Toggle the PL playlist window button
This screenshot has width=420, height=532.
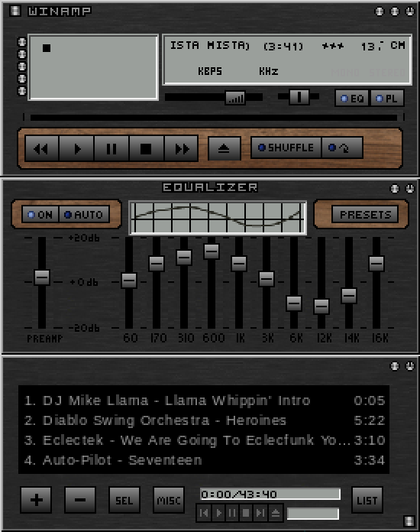tap(386, 99)
